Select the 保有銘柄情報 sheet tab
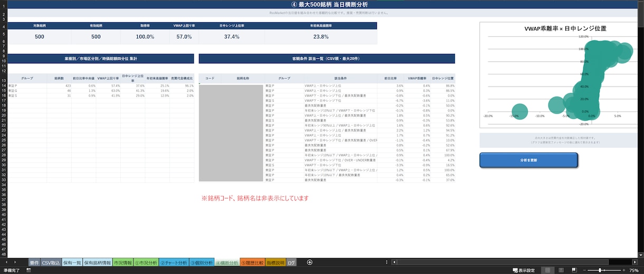Image resolution: width=644 pixels, height=274 pixels. [x=97, y=262]
